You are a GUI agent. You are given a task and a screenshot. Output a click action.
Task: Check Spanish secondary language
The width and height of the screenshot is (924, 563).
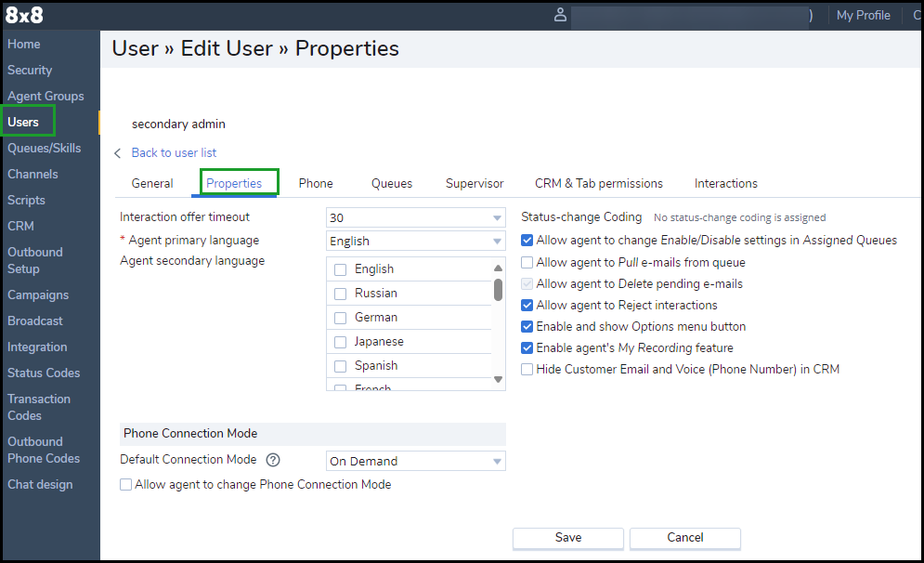click(340, 366)
